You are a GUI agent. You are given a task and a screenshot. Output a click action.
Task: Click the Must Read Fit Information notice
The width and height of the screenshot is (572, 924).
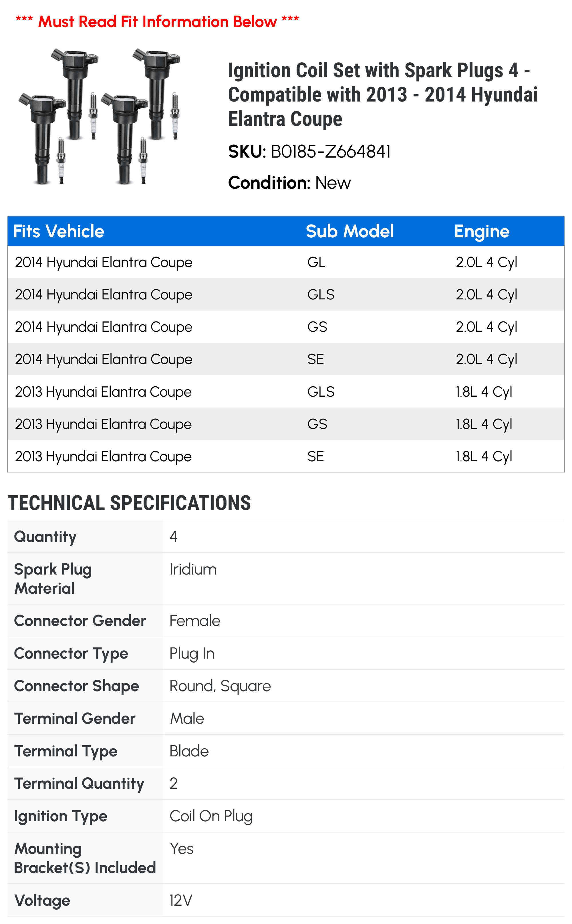pyautogui.click(x=157, y=21)
